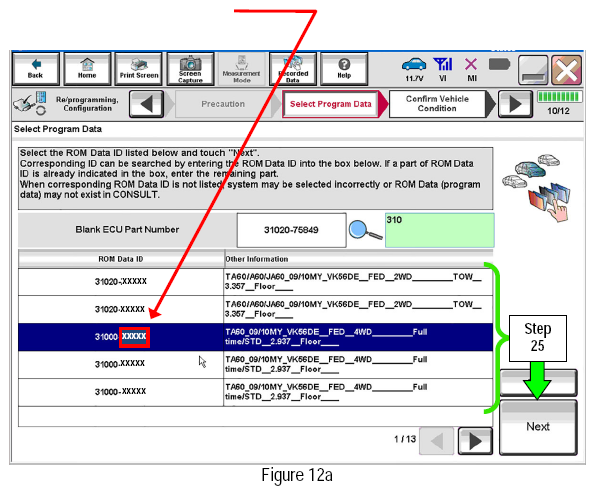Image resolution: width=595 pixels, height=495 pixels.
Task: Open Screen Capture camera tool
Action: [190, 69]
